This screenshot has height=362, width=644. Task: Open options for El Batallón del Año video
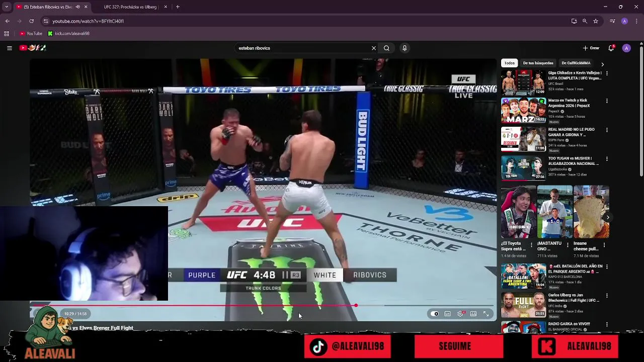coord(607,266)
